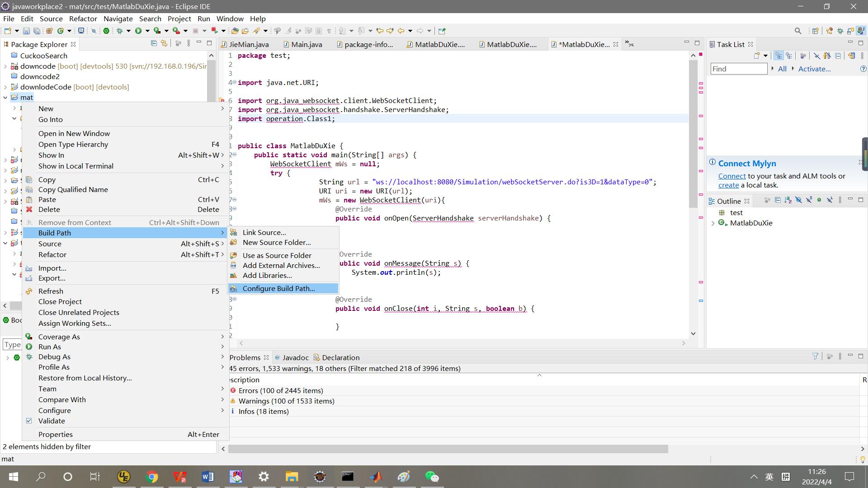868x488 pixels.
Task: Click the Activate... link in Task List
Action: 814,69
